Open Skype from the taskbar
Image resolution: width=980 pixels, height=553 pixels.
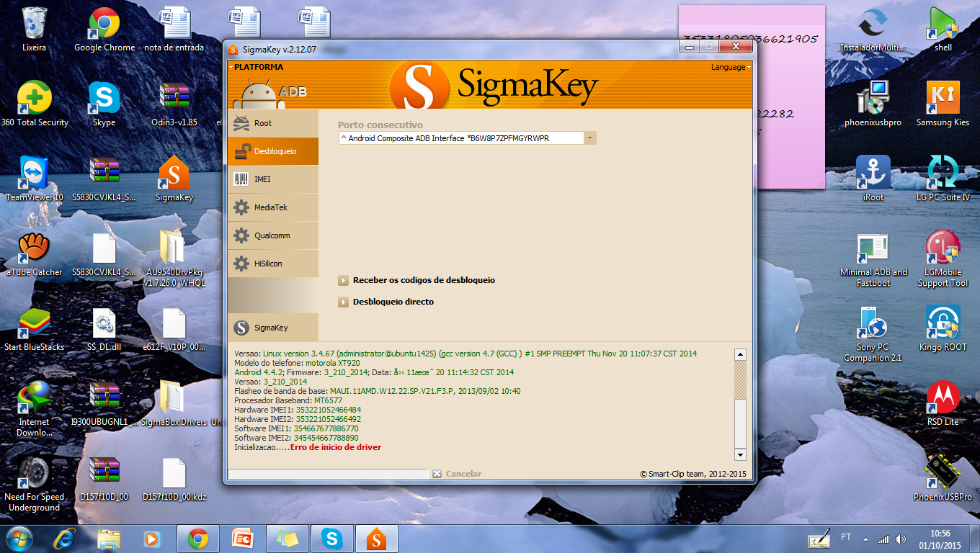coord(331,538)
